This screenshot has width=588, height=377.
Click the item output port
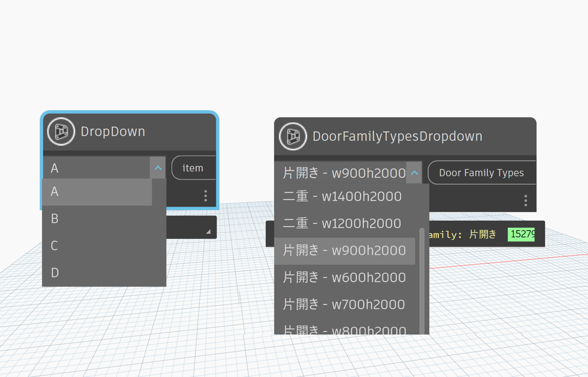193,168
